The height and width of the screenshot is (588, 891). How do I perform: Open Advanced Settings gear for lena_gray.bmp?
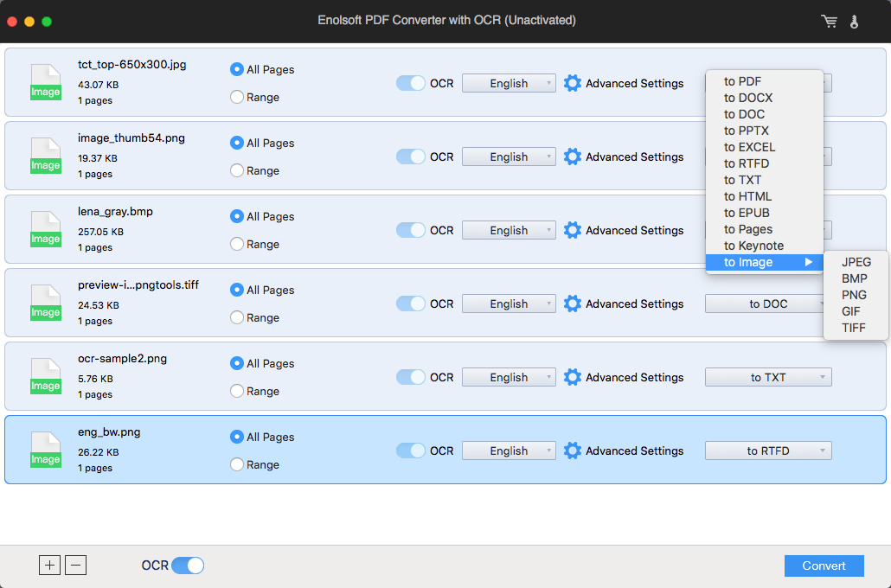[572, 230]
